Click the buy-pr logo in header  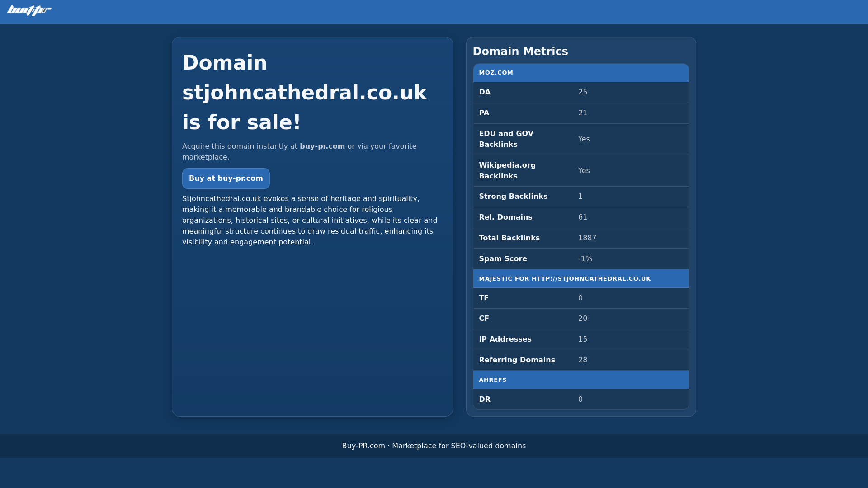(x=29, y=10)
